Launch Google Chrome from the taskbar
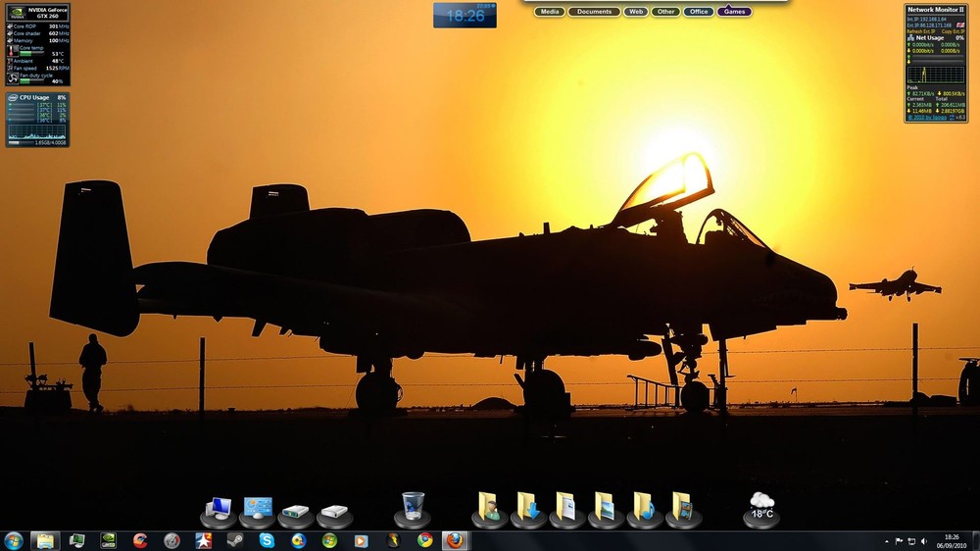 click(425, 540)
